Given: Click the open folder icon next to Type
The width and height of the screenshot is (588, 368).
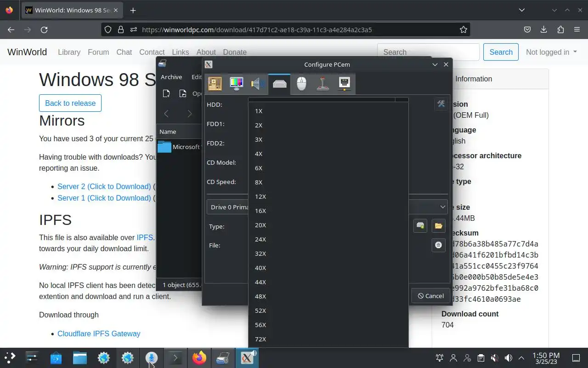Looking at the screenshot, I should 439,226.
